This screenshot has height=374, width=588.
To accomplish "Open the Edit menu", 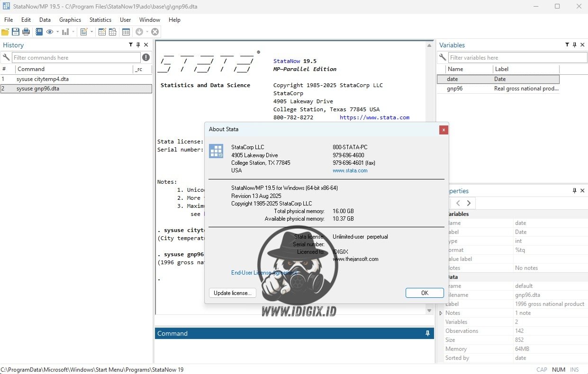I will [x=26, y=20].
